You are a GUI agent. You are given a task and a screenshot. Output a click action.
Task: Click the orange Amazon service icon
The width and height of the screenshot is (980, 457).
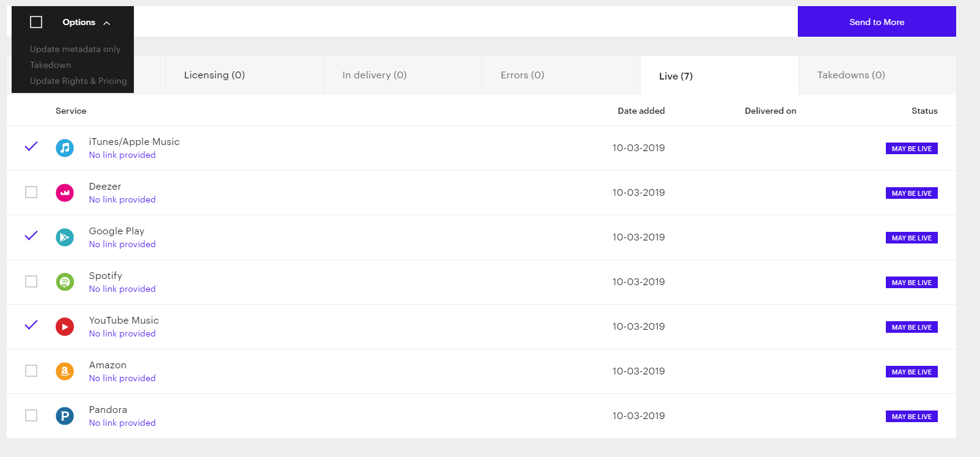tap(65, 371)
